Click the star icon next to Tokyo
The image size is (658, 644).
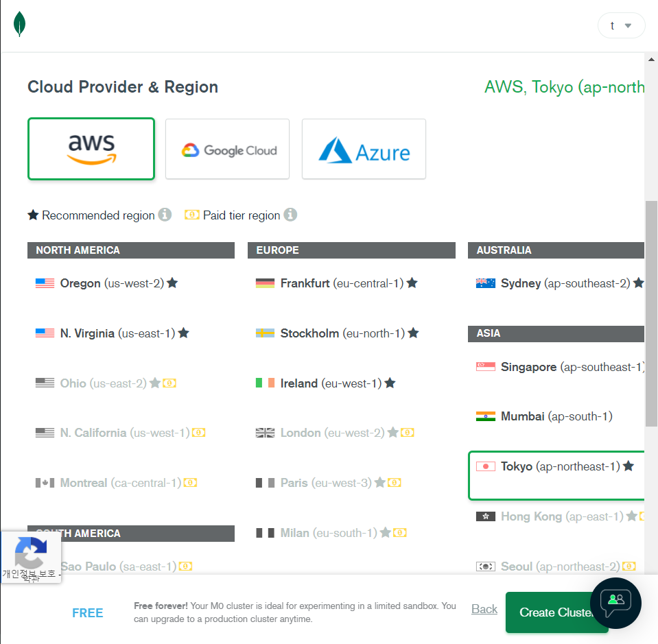(628, 466)
